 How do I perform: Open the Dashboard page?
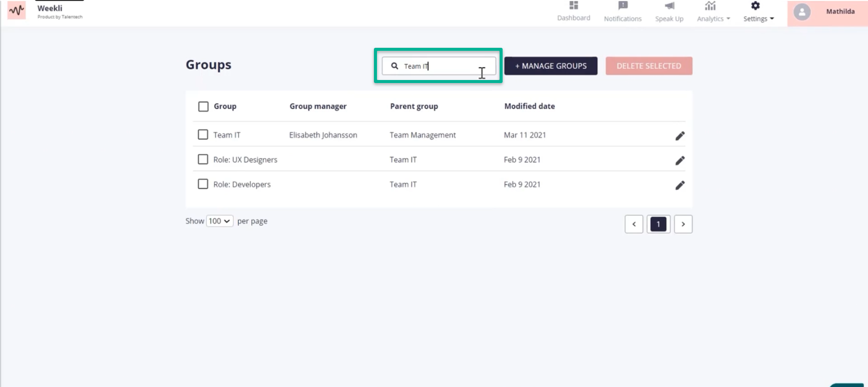point(573,11)
